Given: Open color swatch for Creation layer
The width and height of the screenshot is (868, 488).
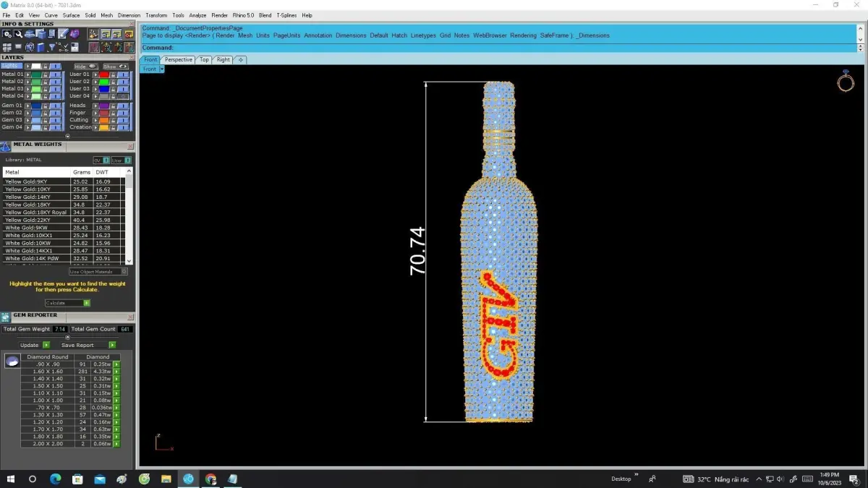Looking at the screenshot, I should tap(104, 127).
